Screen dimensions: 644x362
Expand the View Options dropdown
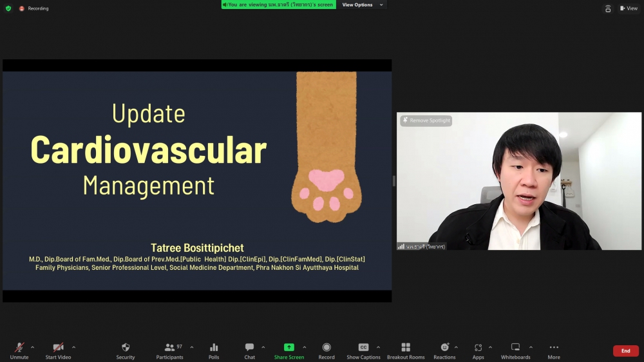click(x=363, y=5)
